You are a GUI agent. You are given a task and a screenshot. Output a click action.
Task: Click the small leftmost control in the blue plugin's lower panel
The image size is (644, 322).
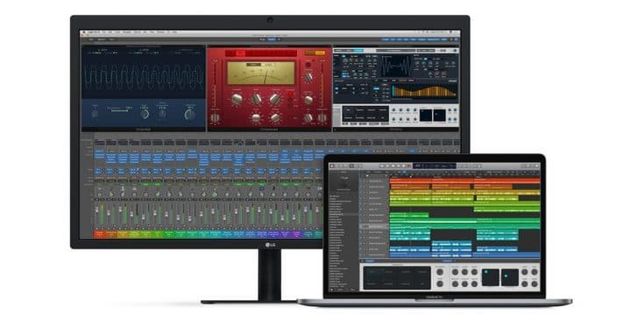tap(96, 114)
